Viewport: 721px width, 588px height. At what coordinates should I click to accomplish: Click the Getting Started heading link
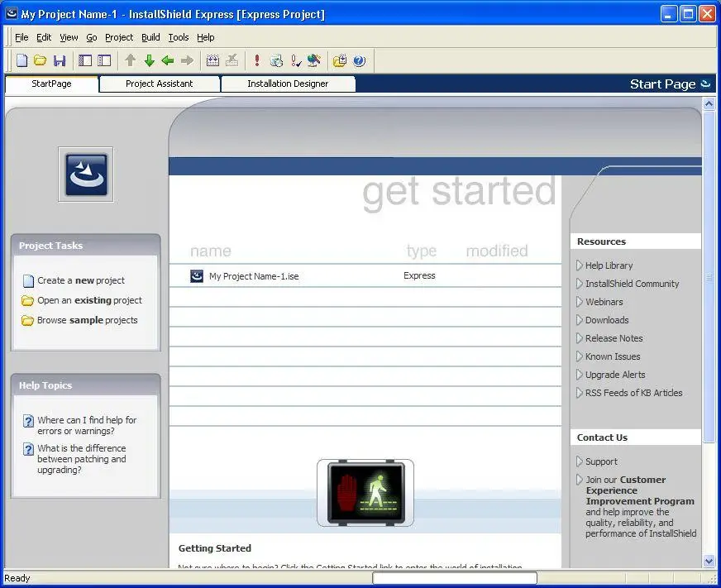click(215, 548)
